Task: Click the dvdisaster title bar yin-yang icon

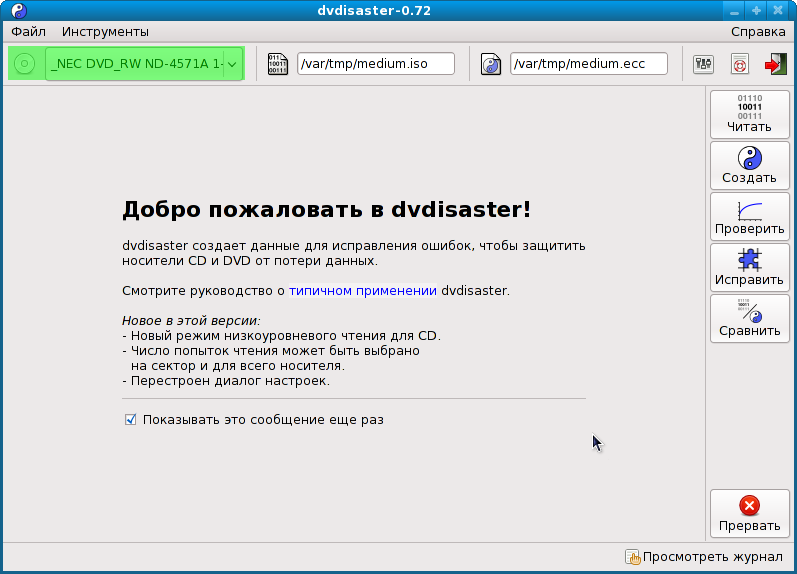Action: 19,11
